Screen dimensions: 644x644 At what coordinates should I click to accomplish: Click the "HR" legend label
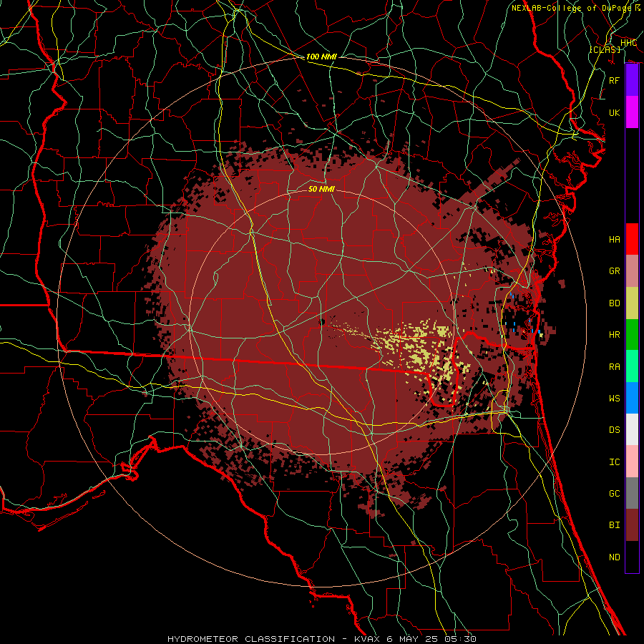pyautogui.click(x=615, y=335)
